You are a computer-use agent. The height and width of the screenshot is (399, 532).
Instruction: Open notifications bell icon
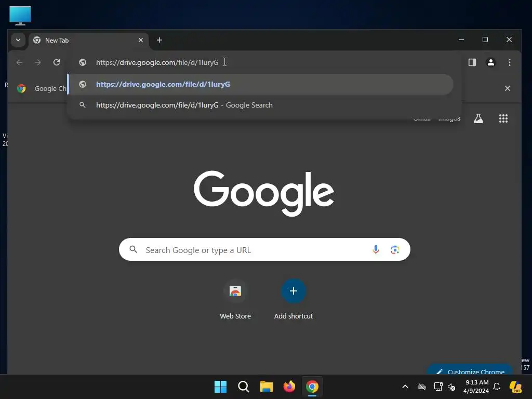pyautogui.click(x=497, y=387)
